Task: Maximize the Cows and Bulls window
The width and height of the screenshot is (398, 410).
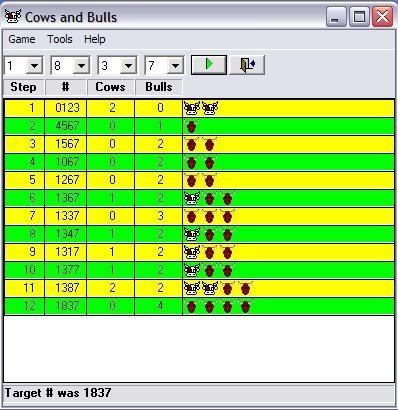Action: tap(359, 16)
